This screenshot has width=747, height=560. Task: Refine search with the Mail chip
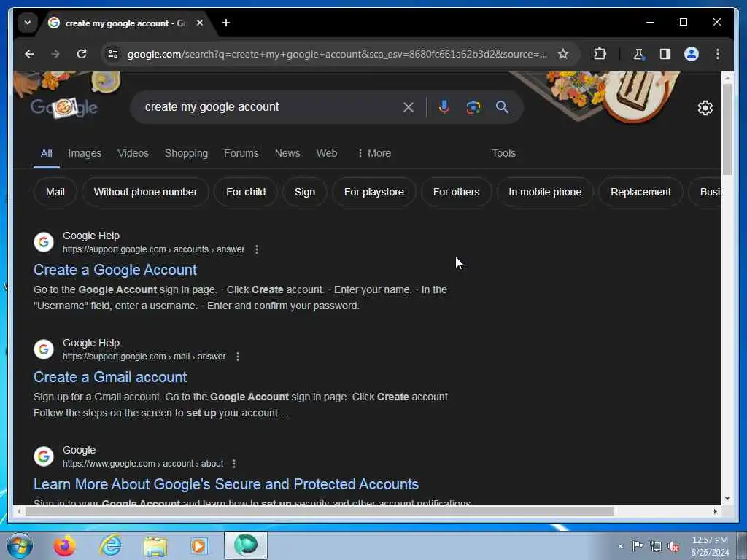pos(55,192)
